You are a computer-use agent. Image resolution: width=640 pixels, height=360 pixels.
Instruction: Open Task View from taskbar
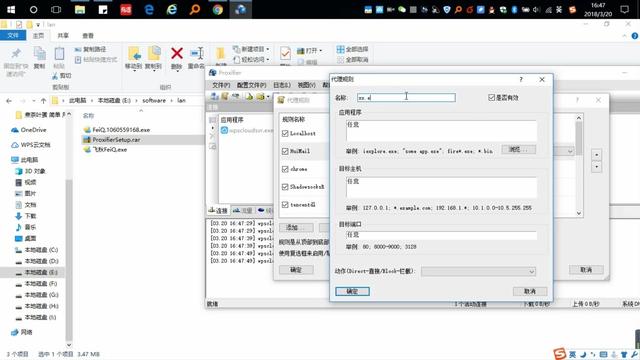[x=56, y=9]
